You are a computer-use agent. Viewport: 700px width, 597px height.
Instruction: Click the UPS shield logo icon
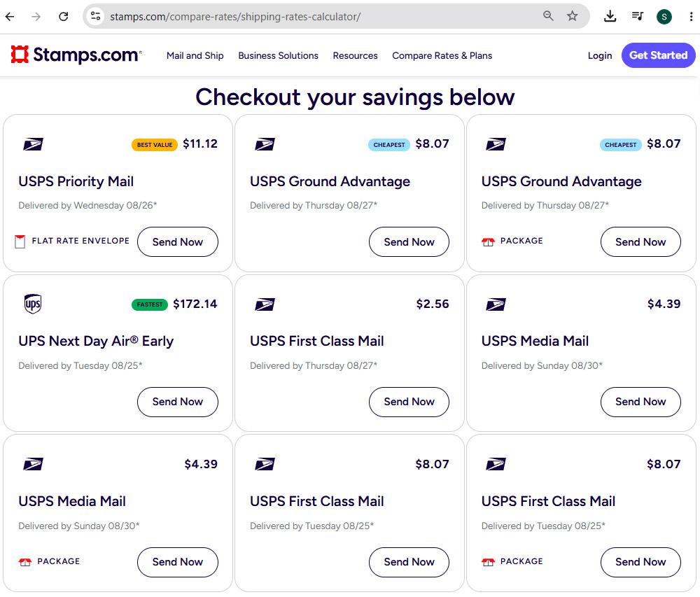click(x=33, y=304)
